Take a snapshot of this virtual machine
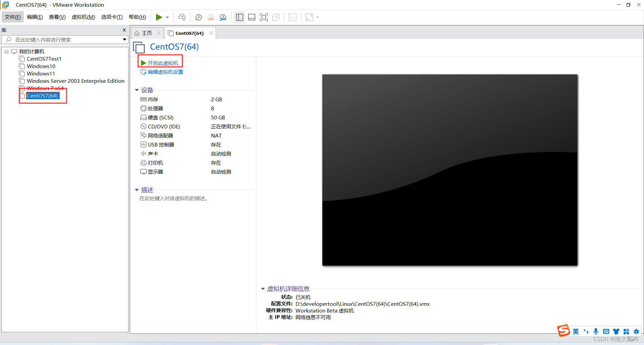The height and width of the screenshot is (345, 644). (x=199, y=17)
